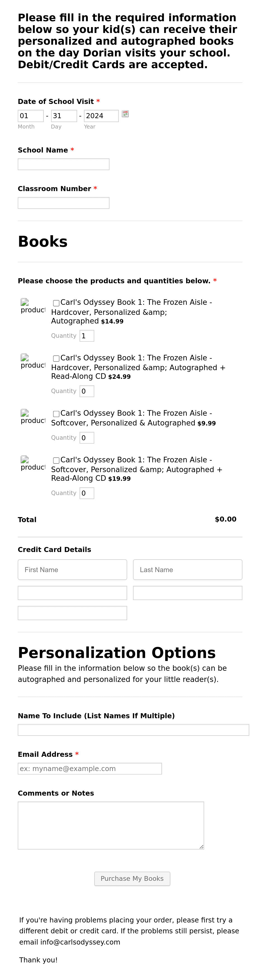260x980 pixels.
Task: Click the Comments or Notes text area
Action: (110, 825)
